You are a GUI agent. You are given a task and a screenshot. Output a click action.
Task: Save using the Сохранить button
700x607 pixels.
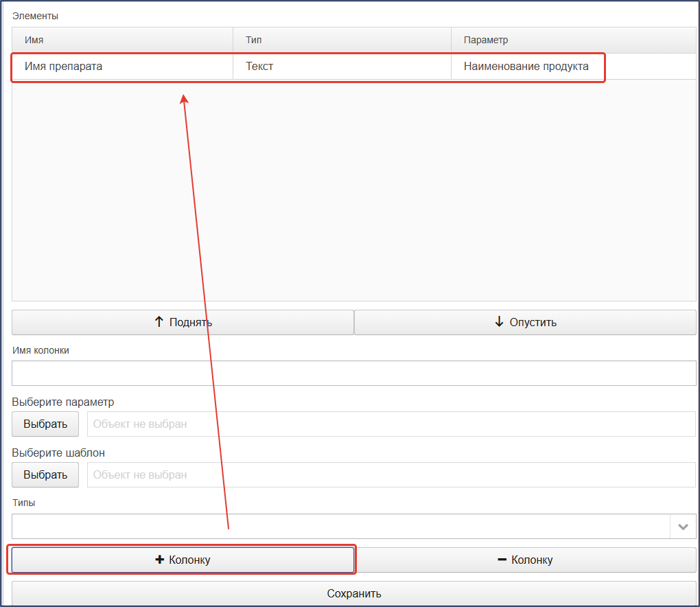[354, 593]
